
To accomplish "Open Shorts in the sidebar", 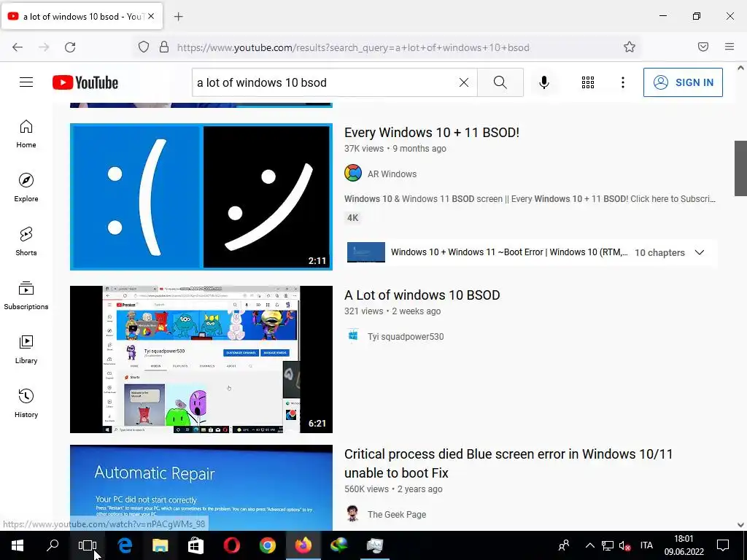I will pyautogui.click(x=26, y=241).
